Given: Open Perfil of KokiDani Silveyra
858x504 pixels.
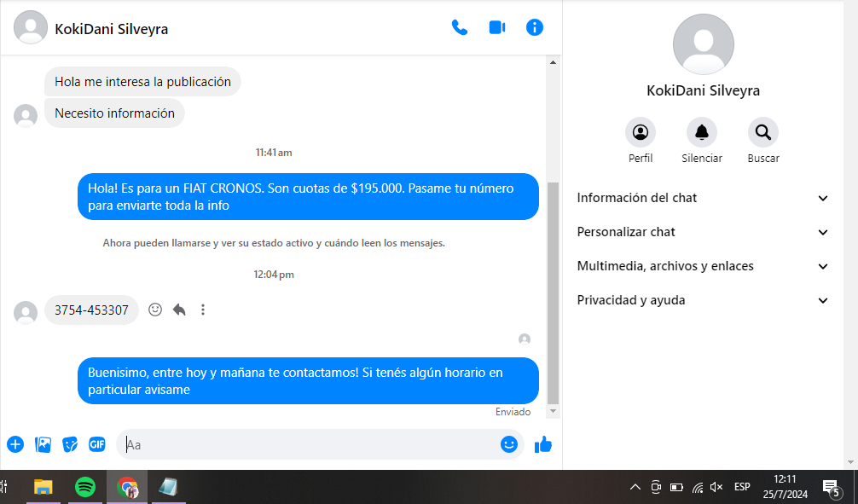Looking at the screenshot, I should 641,133.
